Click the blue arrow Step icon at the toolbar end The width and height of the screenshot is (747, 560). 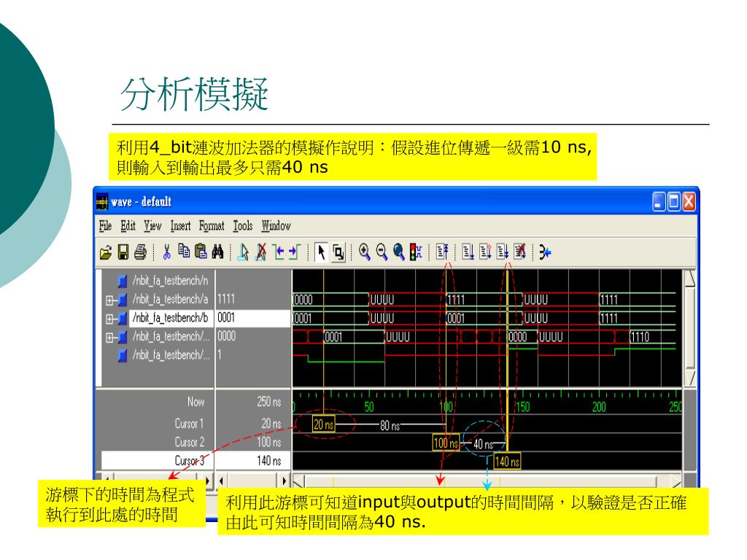pos(545,252)
